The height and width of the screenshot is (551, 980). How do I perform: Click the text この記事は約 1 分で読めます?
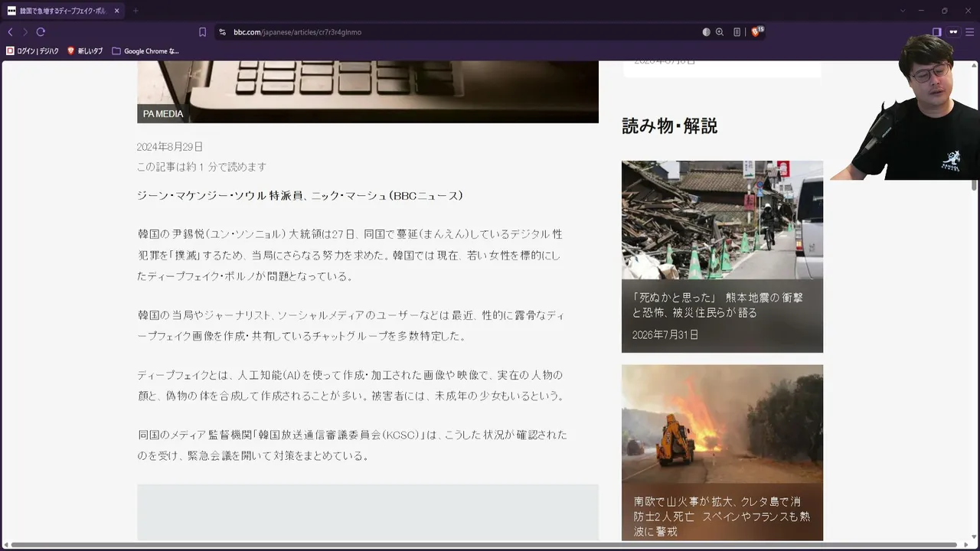(x=201, y=167)
